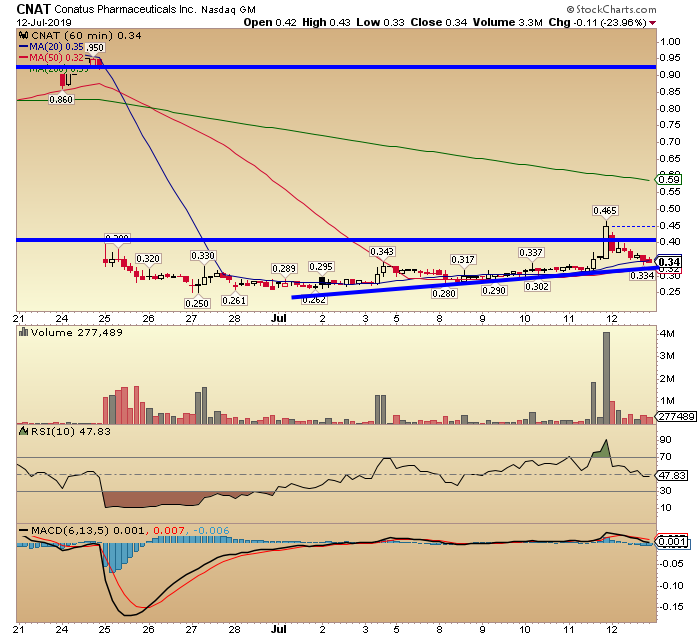
Task: Click the Nasdaq GM exchange label
Action: point(228,10)
